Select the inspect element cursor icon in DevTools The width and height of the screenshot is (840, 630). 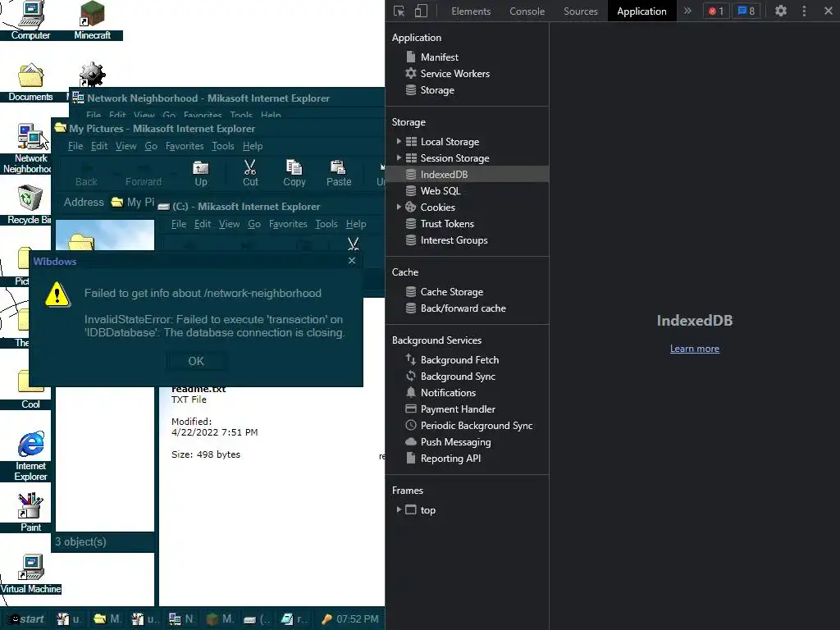click(x=399, y=11)
